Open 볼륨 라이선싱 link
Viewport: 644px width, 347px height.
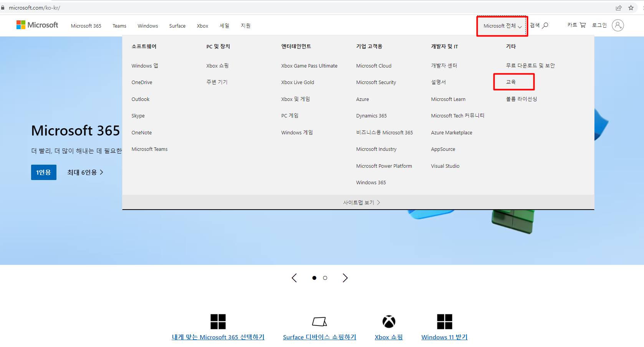pyautogui.click(x=521, y=99)
